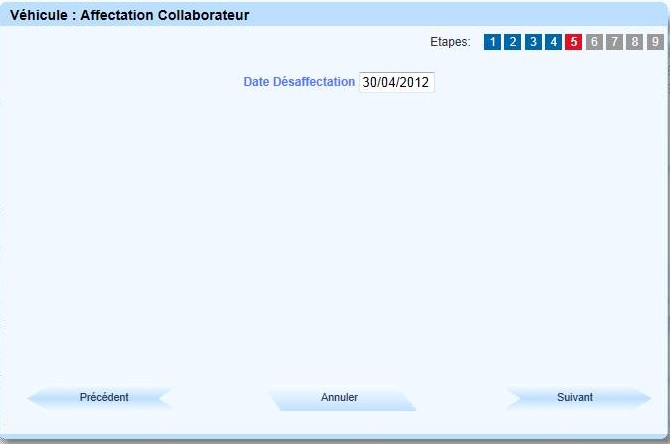Click the Véhicule : Affectation Collaborateur title
The image size is (670, 444).
point(129,16)
